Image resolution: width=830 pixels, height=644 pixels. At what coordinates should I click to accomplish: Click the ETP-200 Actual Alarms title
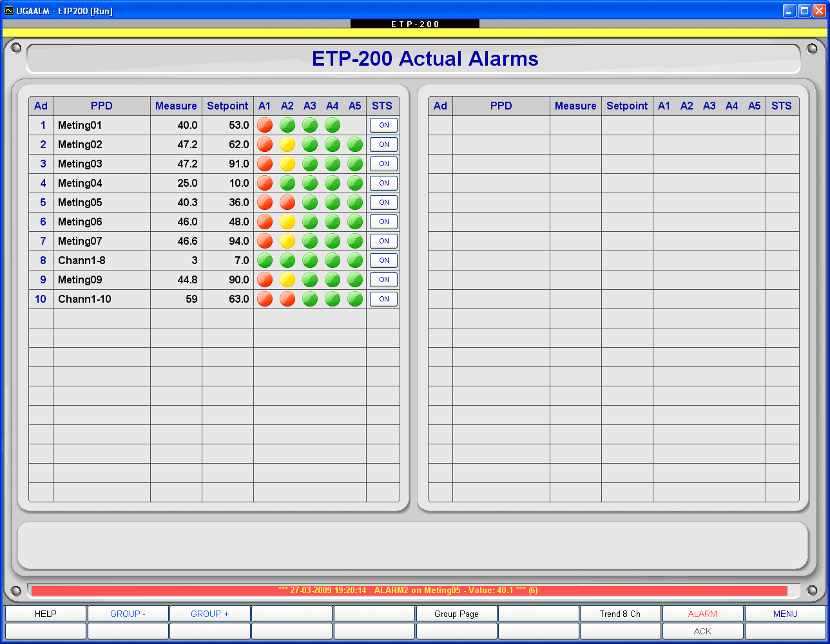click(425, 59)
